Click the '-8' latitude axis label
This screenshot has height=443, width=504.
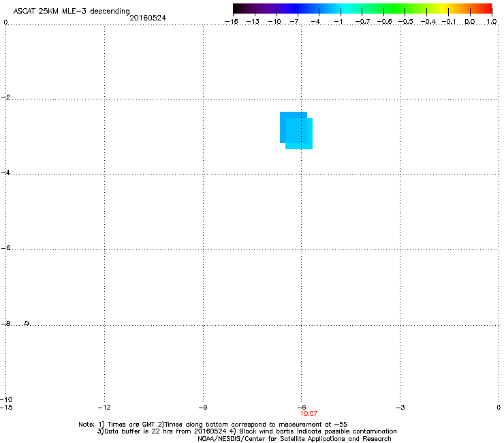tap(5, 324)
